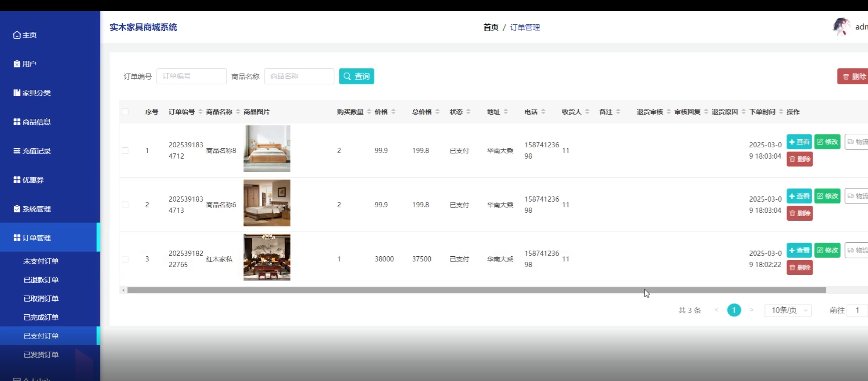Click 修改 button for first order
The height and width of the screenshot is (381, 868).
(827, 142)
